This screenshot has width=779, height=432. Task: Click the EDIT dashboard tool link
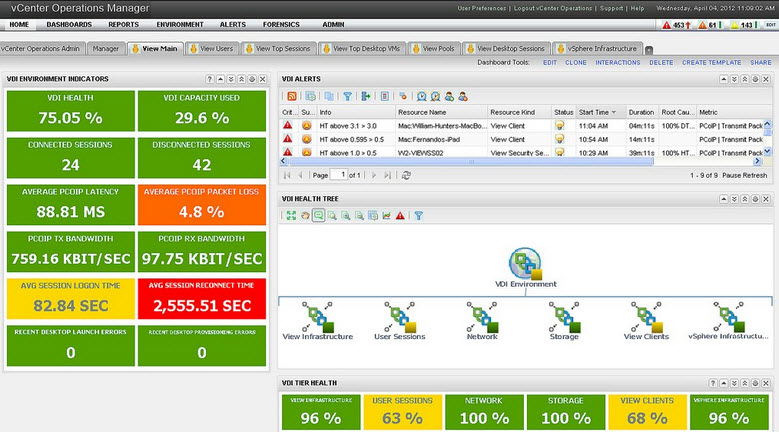tap(550, 63)
